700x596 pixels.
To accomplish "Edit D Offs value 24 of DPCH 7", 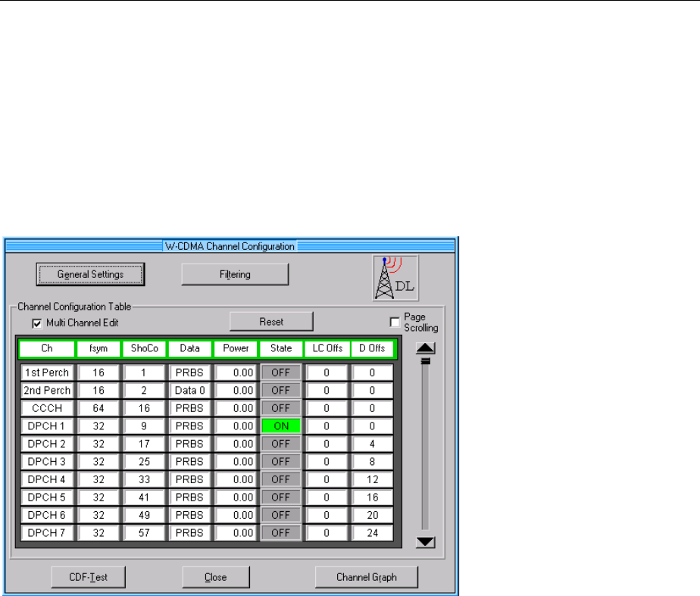I will (372, 533).
